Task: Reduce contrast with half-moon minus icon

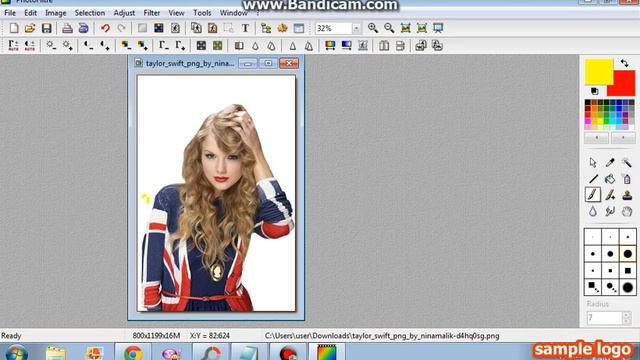Action: click(88, 45)
